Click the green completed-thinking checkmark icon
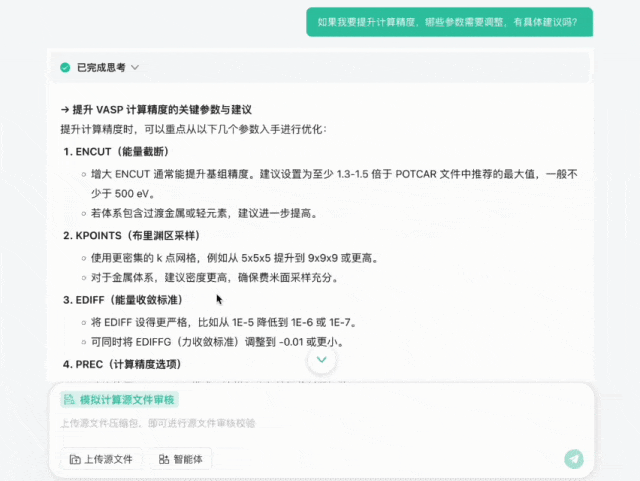640x481 pixels. click(65, 67)
